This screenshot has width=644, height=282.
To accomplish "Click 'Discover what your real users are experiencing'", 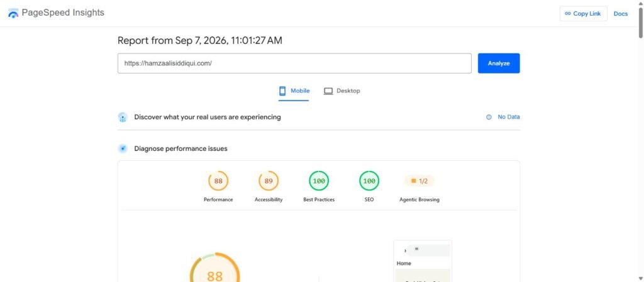I will coord(208,117).
